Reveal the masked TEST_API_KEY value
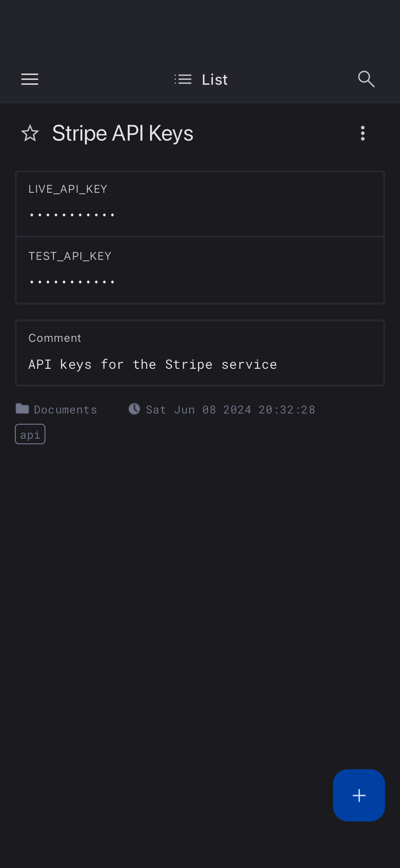This screenshot has width=400, height=868. (72, 282)
